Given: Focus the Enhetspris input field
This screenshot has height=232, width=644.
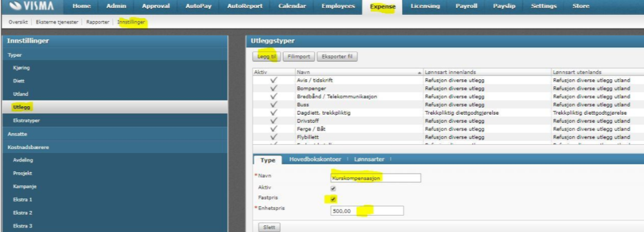Looking at the screenshot, I should 367,211.
